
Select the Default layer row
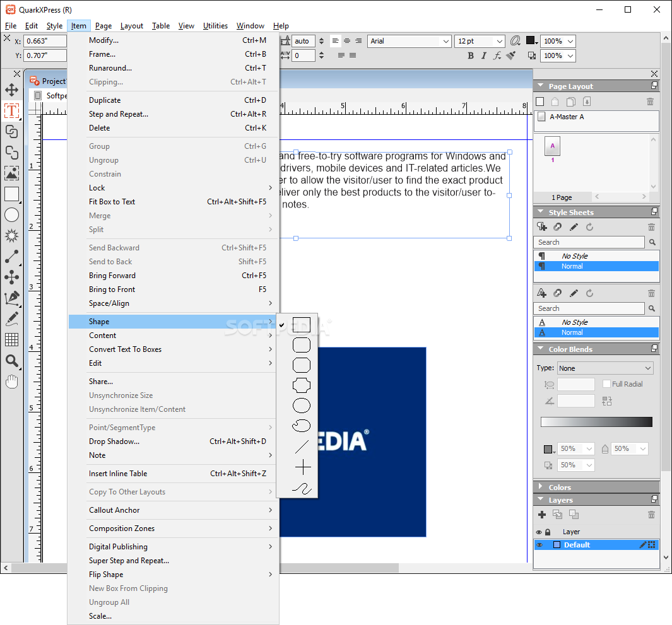click(x=596, y=545)
